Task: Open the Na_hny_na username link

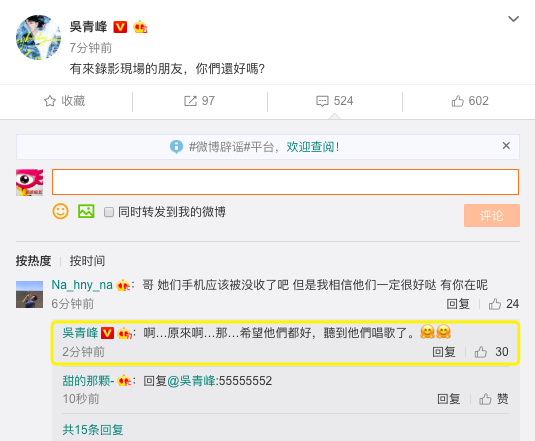Action: coord(82,285)
